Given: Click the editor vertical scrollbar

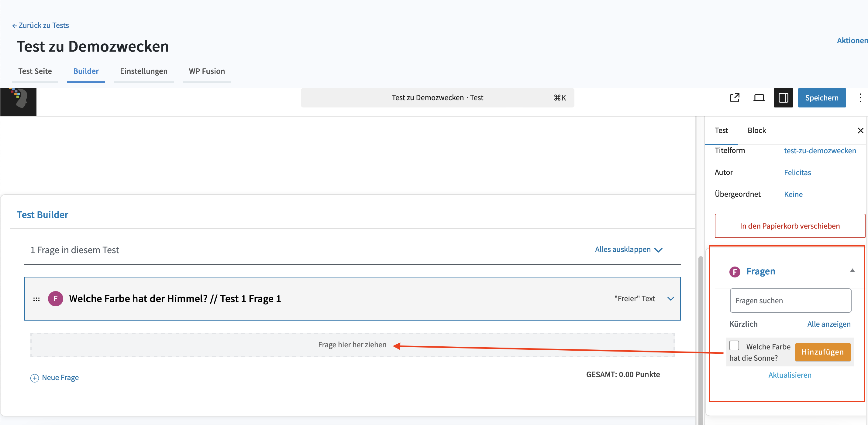Looking at the screenshot, I should tap(701, 340).
